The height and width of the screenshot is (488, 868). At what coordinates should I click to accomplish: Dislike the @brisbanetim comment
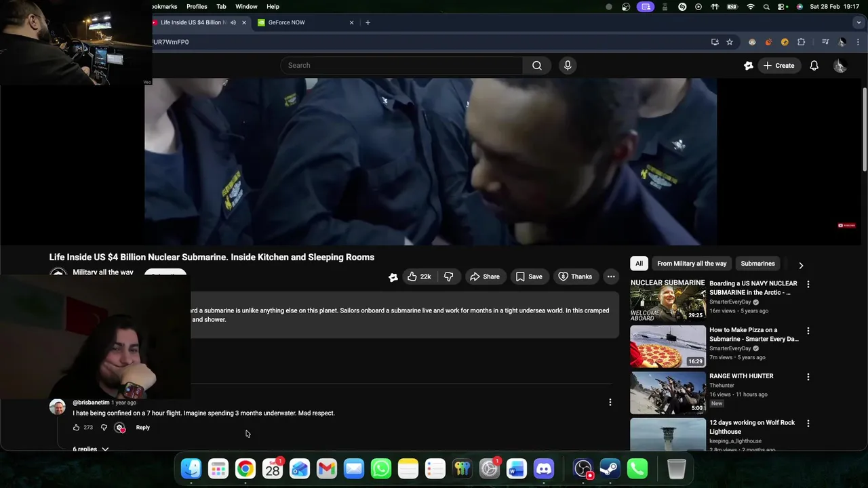(104, 428)
